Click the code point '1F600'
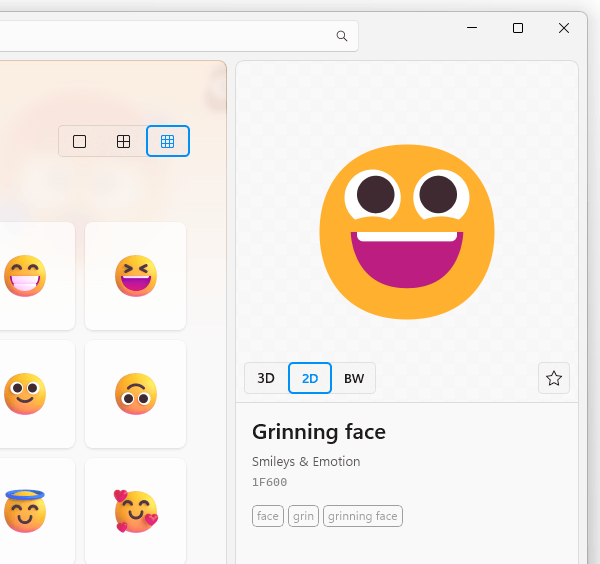This screenshot has height=564, width=600. pyautogui.click(x=269, y=482)
